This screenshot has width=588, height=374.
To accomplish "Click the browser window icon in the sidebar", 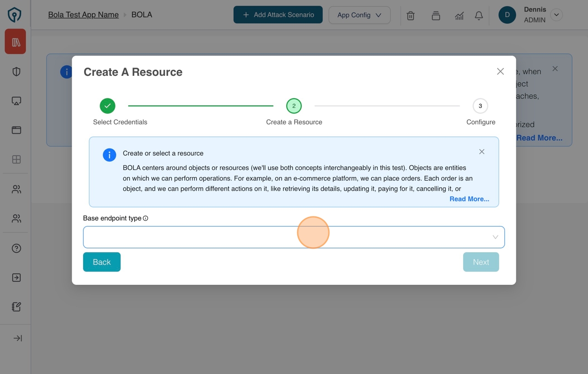I will [16, 130].
